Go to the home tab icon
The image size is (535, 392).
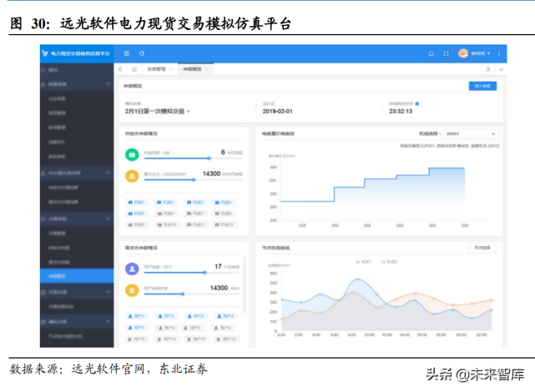pos(134,69)
